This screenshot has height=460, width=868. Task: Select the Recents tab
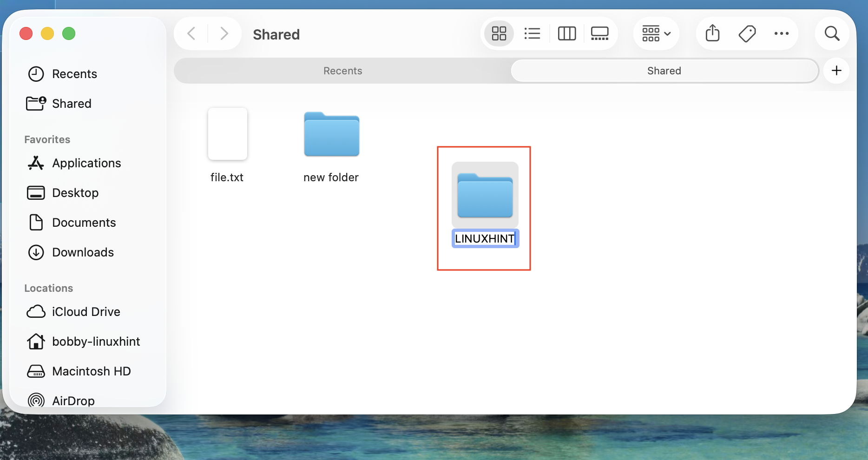click(x=342, y=71)
